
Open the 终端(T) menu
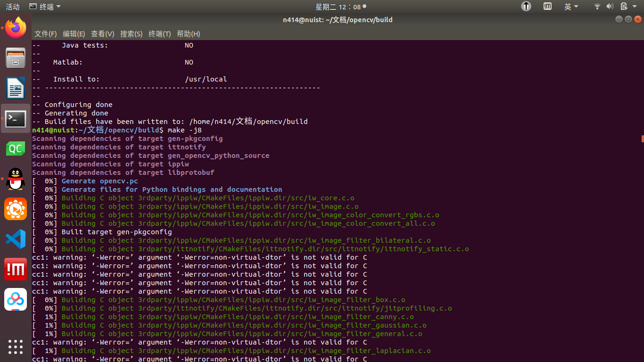coord(160,34)
